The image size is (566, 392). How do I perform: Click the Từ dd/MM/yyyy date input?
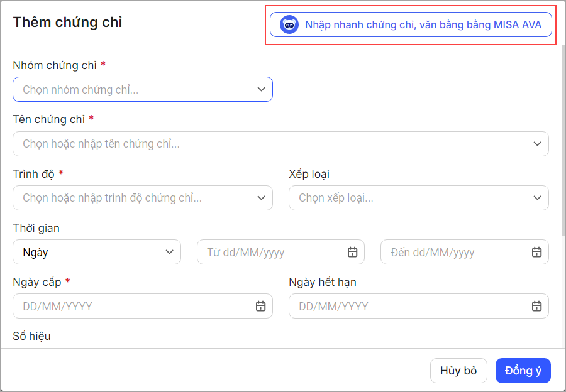point(270,252)
